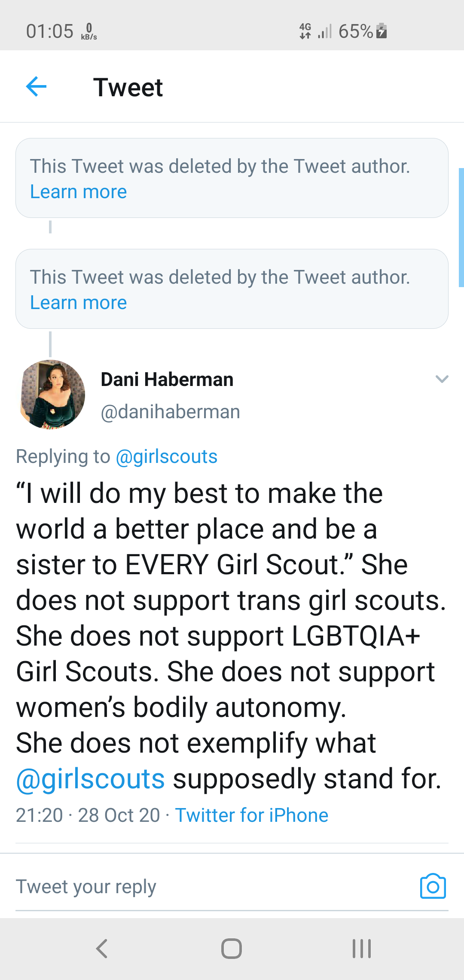
Task: Tap the battery status icon
Action: (x=382, y=31)
